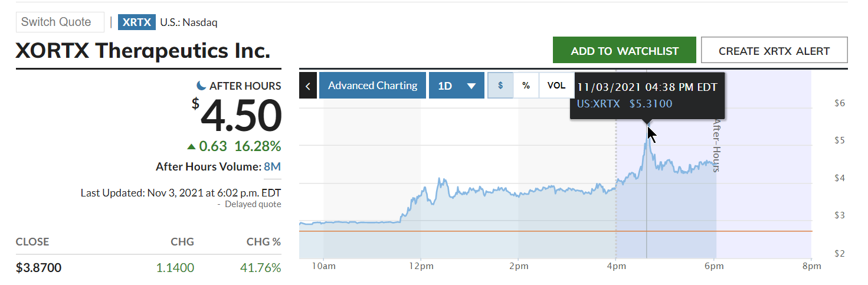Click the After Hours moon icon
The image size is (868, 285).
tap(202, 86)
